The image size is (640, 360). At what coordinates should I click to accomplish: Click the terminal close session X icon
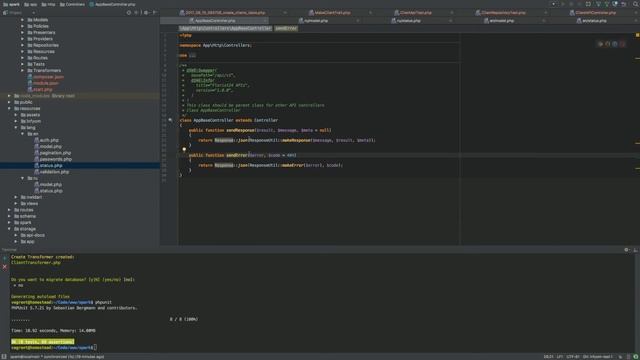(5, 267)
